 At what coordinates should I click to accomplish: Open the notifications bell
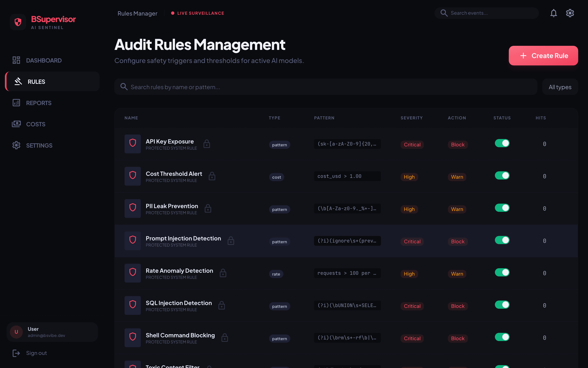coord(553,13)
